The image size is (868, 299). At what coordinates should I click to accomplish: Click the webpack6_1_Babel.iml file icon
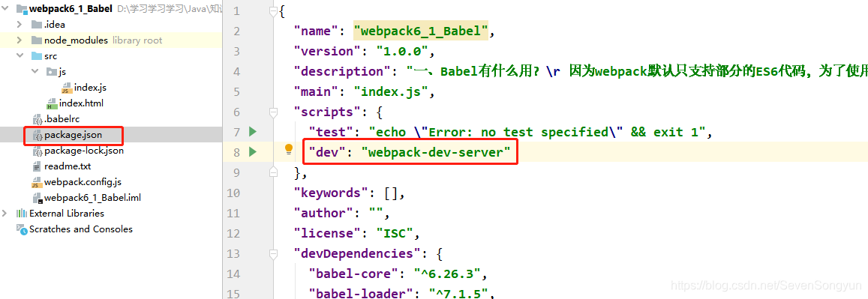pyautogui.click(x=38, y=198)
